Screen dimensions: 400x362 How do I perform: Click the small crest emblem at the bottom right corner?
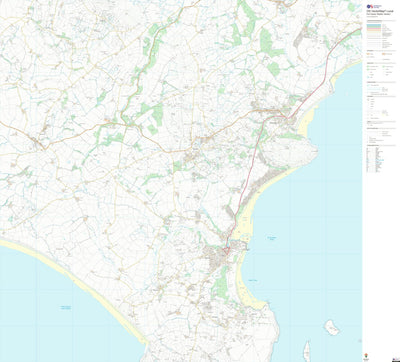367,355
